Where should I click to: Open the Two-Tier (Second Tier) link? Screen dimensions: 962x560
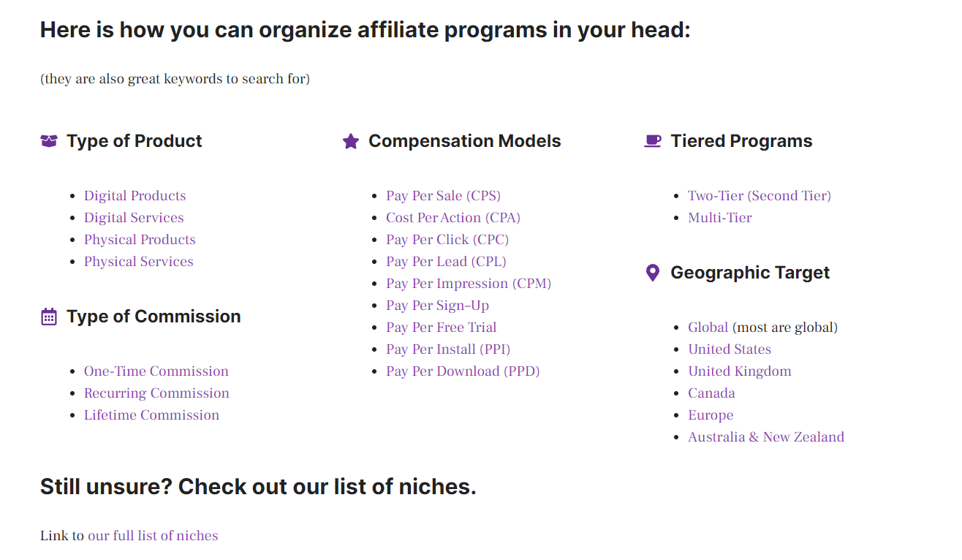click(760, 196)
